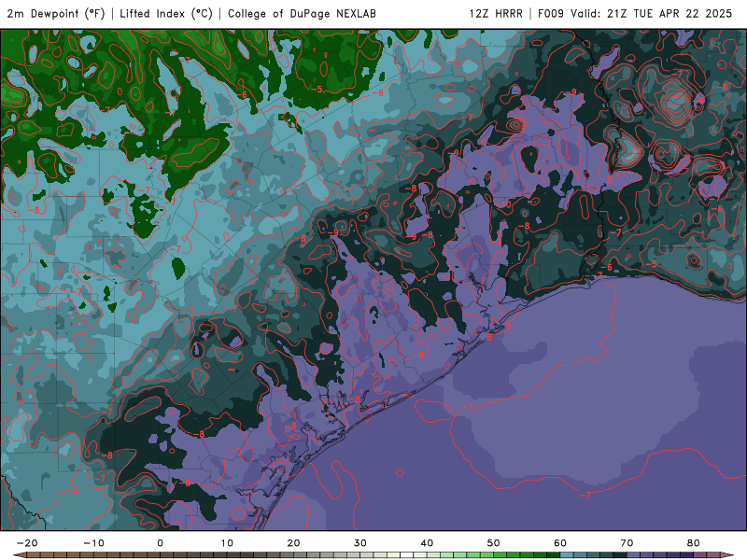Click the left arrow end of the color bar
The width and height of the screenshot is (747, 560).
pyautogui.click(x=19, y=555)
